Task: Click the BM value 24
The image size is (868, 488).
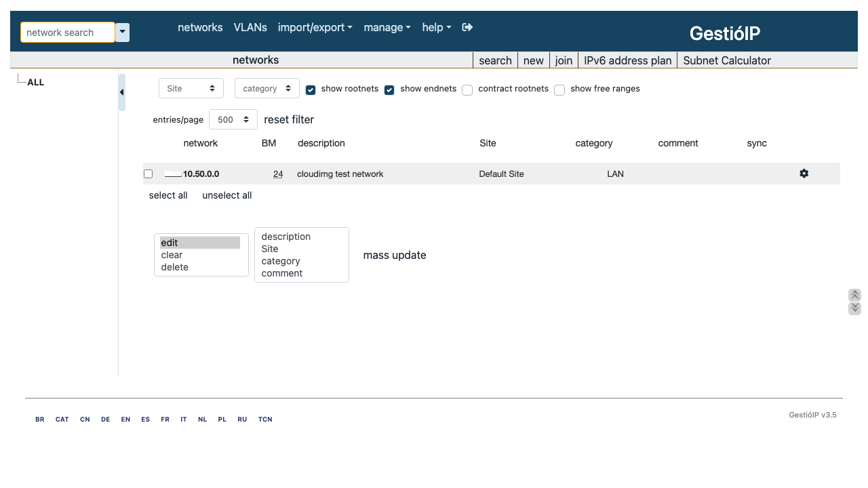Action: tap(278, 174)
